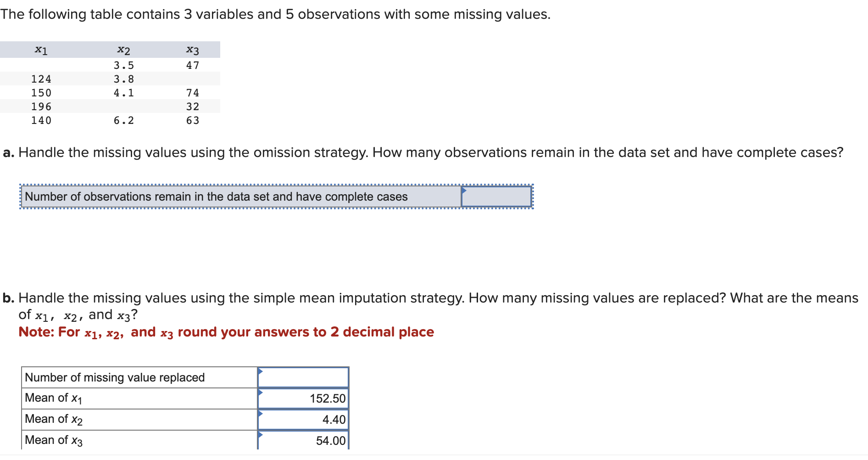Click the flag icon beside Mean of x2 answer
Image resolution: width=868 pixels, height=460 pixels.
tap(261, 414)
